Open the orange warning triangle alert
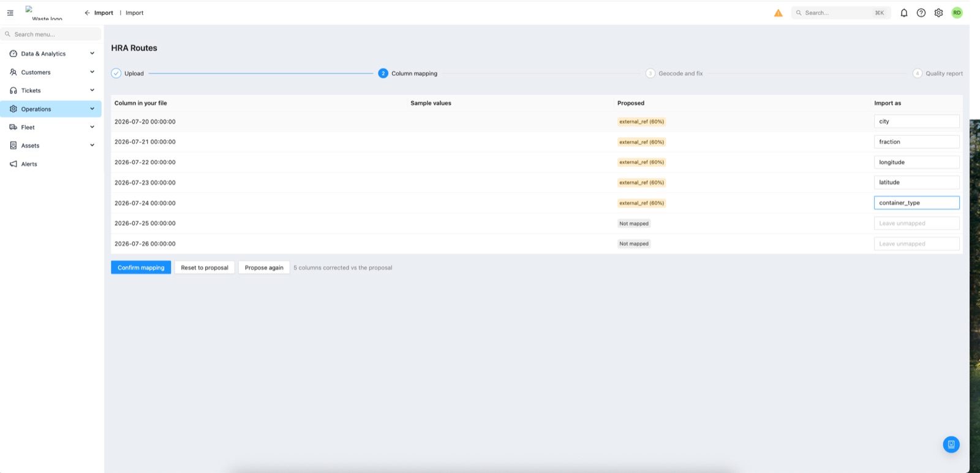Screen dimensions: 980x473 [778, 13]
